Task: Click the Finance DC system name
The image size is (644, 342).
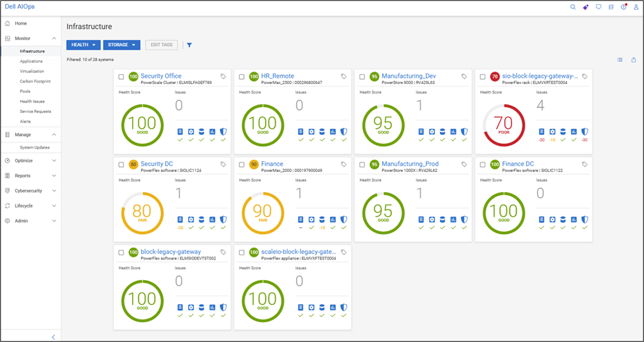Action: (x=518, y=164)
